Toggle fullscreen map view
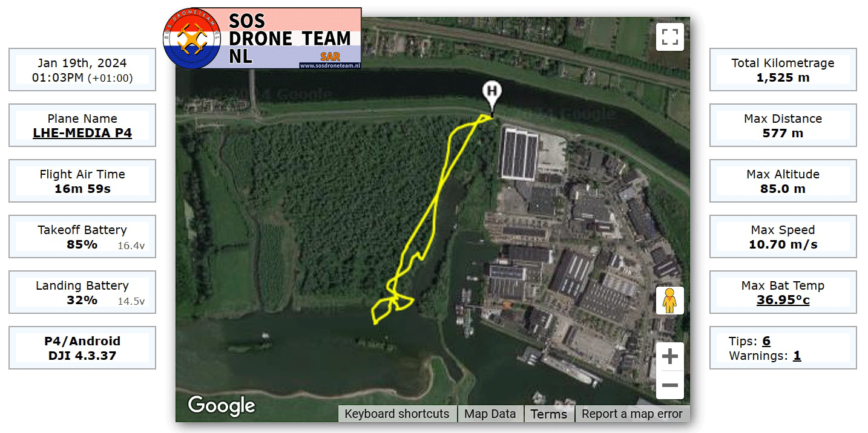 tap(669, 36)
